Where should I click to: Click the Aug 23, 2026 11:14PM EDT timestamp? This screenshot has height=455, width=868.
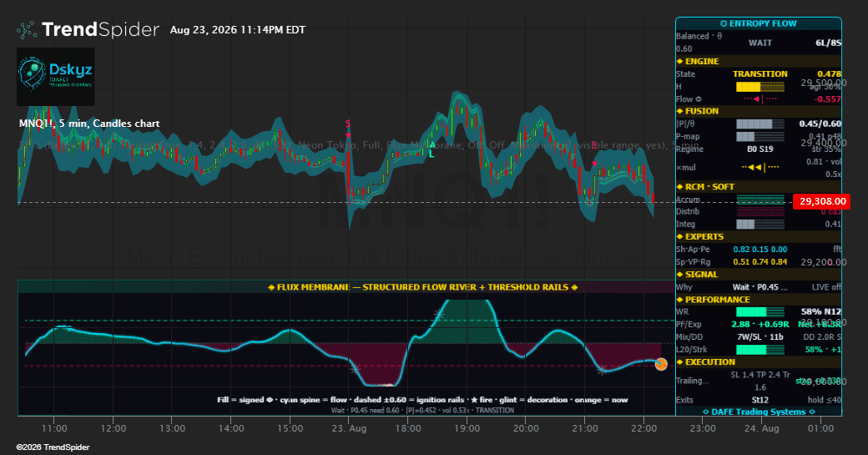pyautogui.click(x=238, y=30)
